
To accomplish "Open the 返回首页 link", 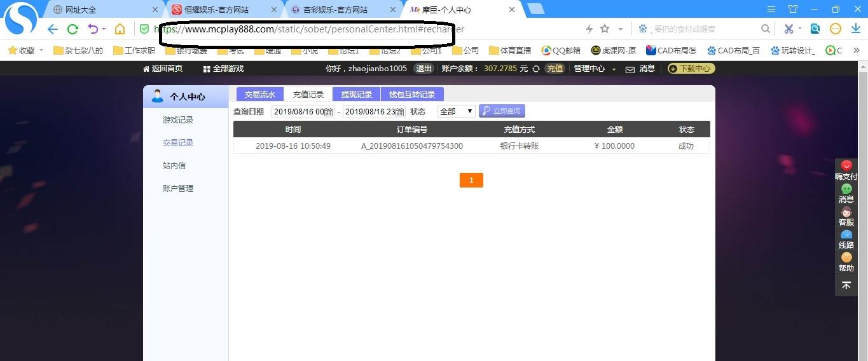I will 163,69.
